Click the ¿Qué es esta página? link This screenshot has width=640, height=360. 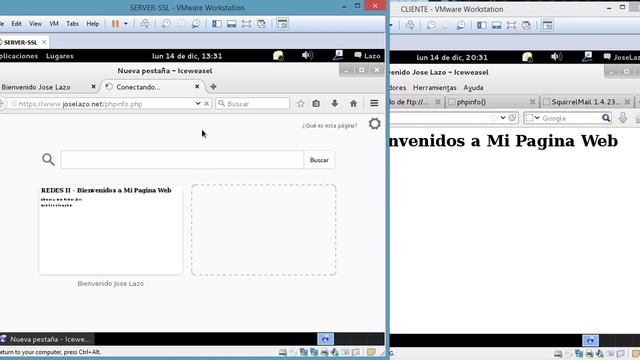pos(330,125)
